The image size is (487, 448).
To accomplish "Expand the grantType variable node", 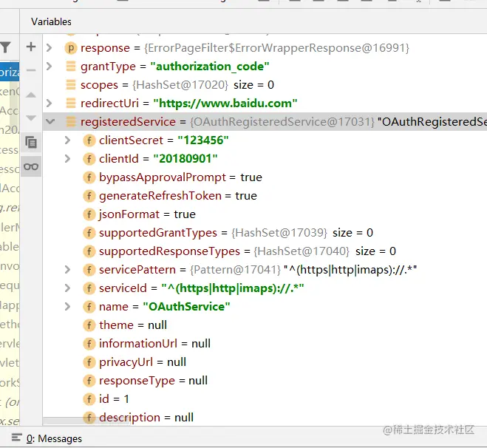I will point(49,67).
